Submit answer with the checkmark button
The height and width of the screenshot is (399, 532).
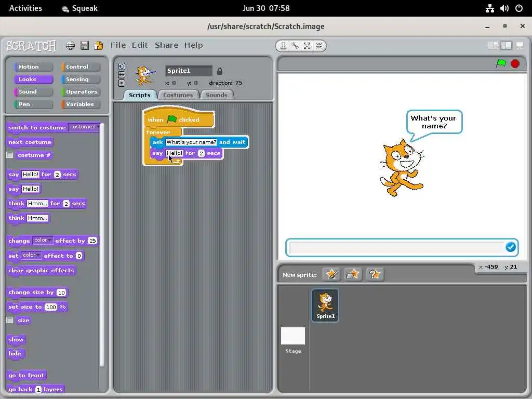(510, 247)
